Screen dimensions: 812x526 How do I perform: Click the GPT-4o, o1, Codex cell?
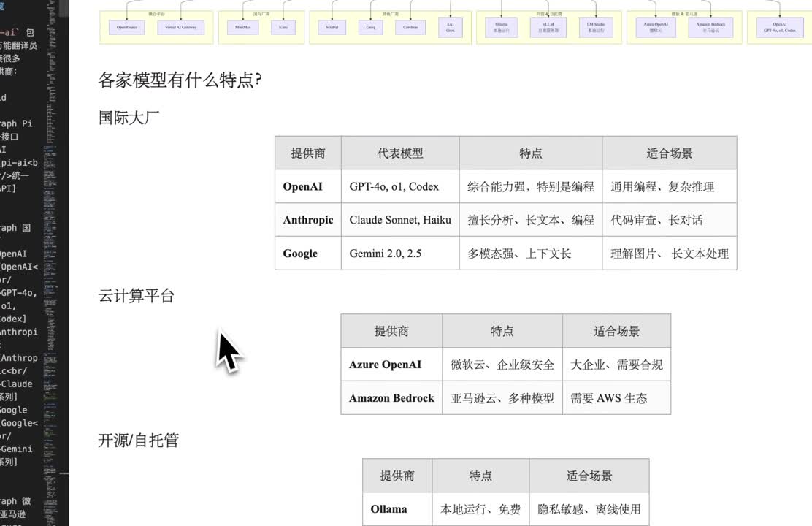pos(400,186)
